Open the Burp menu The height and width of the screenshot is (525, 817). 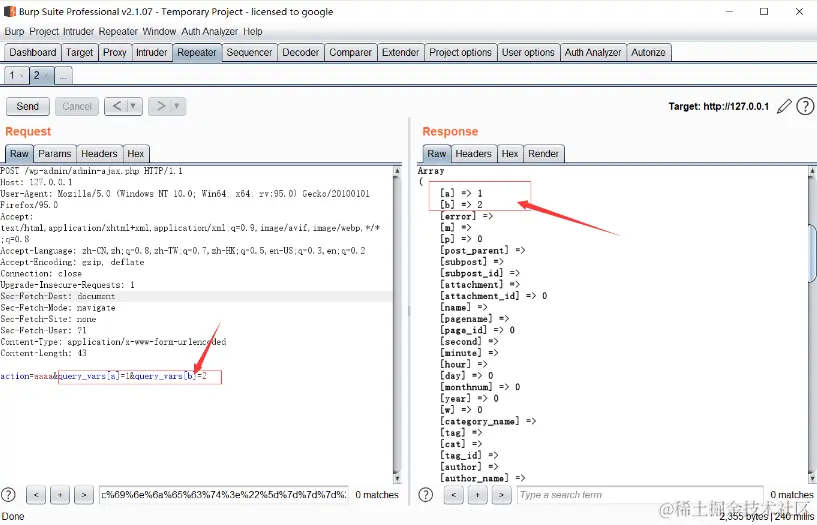pos(15,31)
